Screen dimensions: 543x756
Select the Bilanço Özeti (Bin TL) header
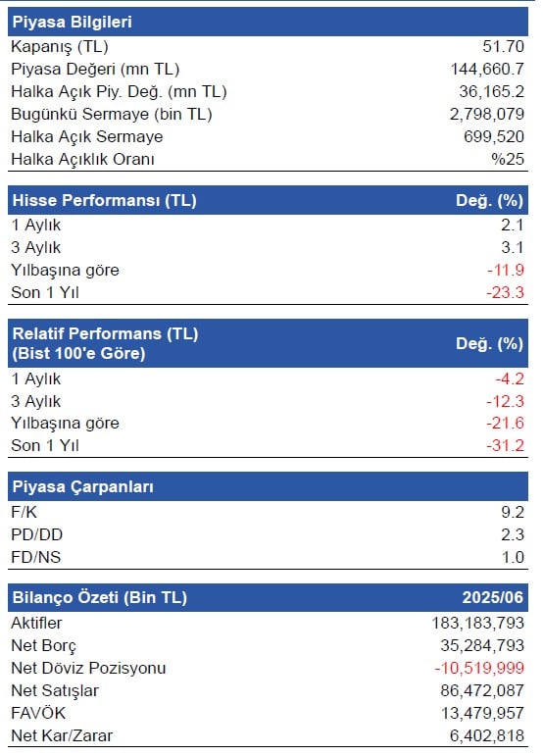99,597
